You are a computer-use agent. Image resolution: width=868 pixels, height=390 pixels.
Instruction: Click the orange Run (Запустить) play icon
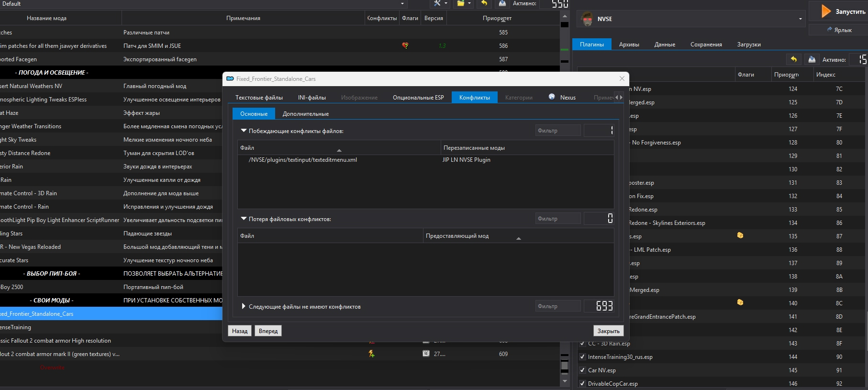(x=826, y=11)
